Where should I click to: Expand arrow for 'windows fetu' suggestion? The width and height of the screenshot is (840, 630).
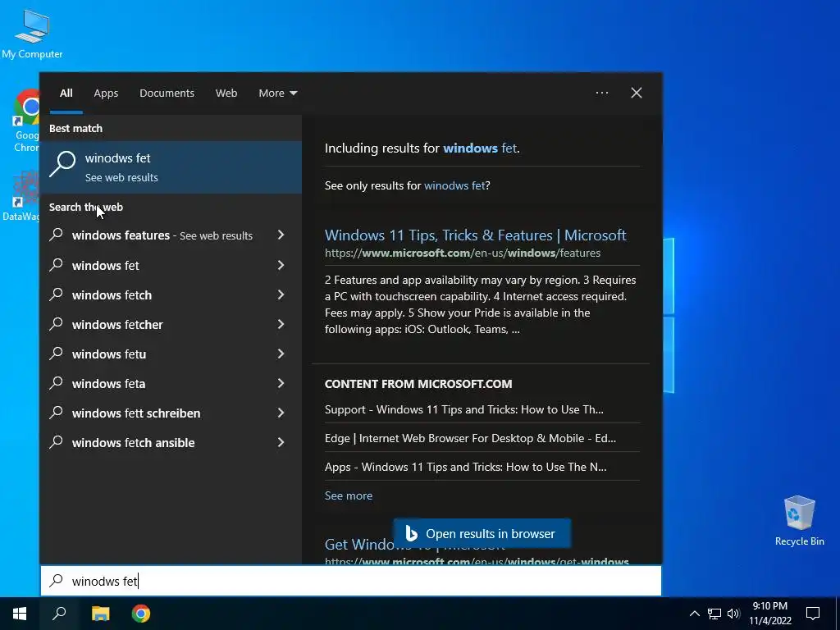pyautogui.click(x=281, y=354)
